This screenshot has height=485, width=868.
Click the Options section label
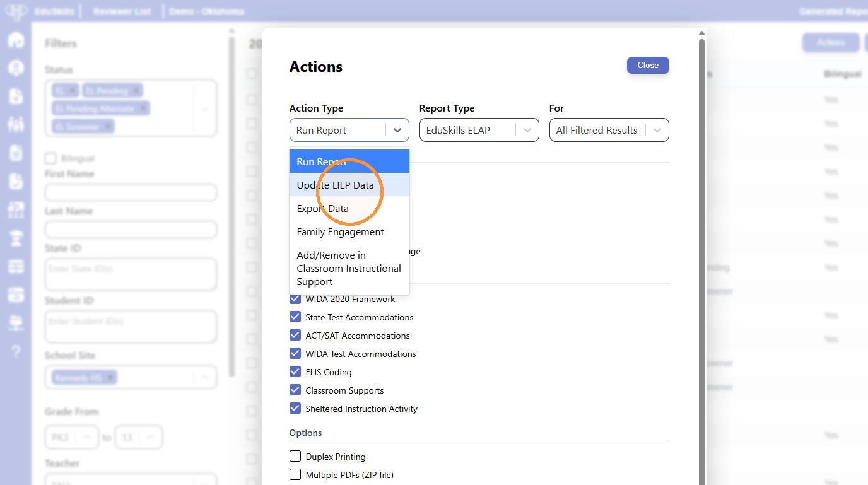click(x=306, y=433)
